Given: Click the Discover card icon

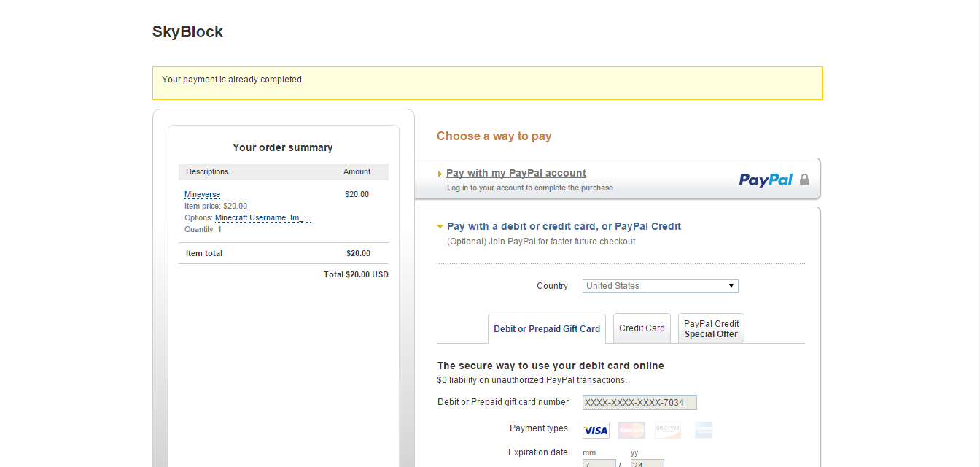Looking at the screenshot, I should click(667, 430).
